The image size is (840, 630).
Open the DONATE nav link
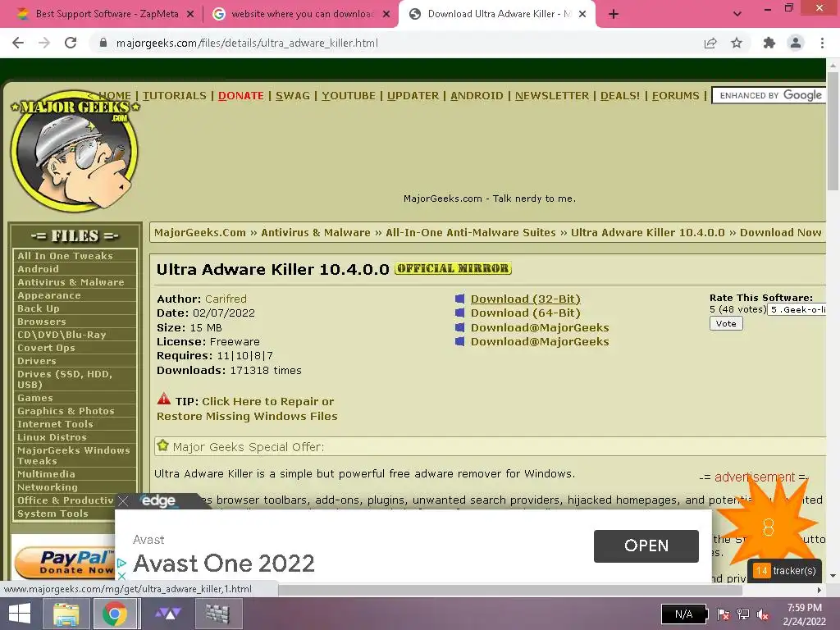[x=241, y=96]
